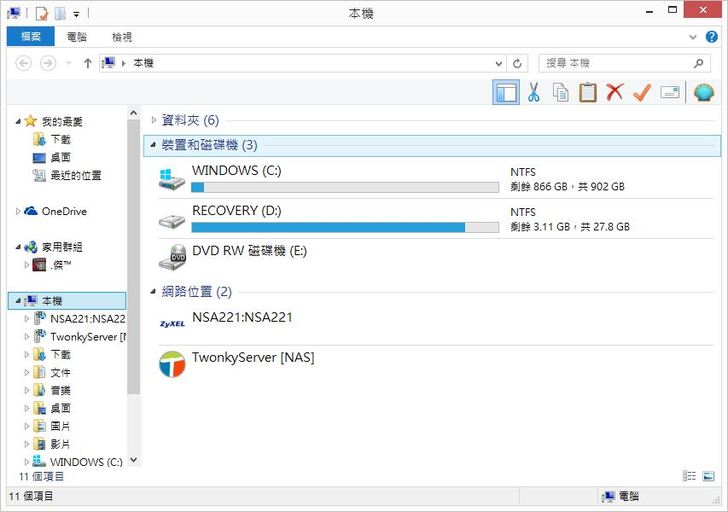Viewport: 728px width, 512px height.
Task: Expand the 資料夾 (6) group
Action: [x=154, y=120]
